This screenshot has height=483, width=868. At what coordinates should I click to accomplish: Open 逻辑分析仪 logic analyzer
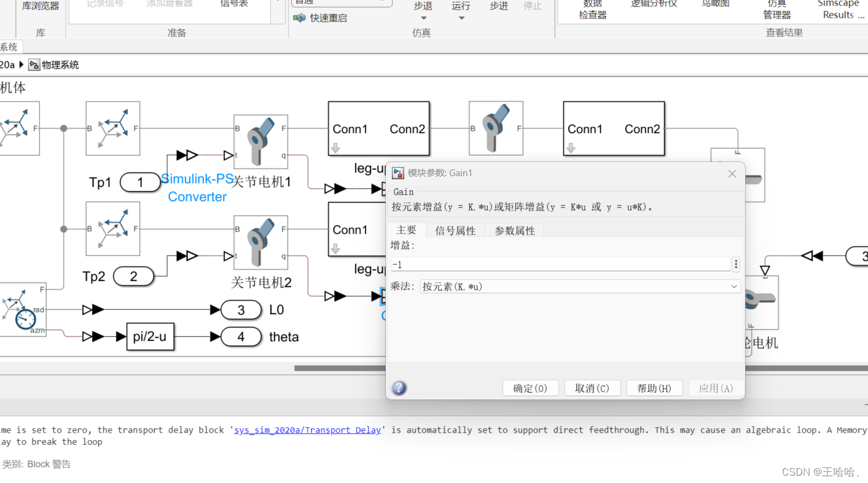[654, 4]
